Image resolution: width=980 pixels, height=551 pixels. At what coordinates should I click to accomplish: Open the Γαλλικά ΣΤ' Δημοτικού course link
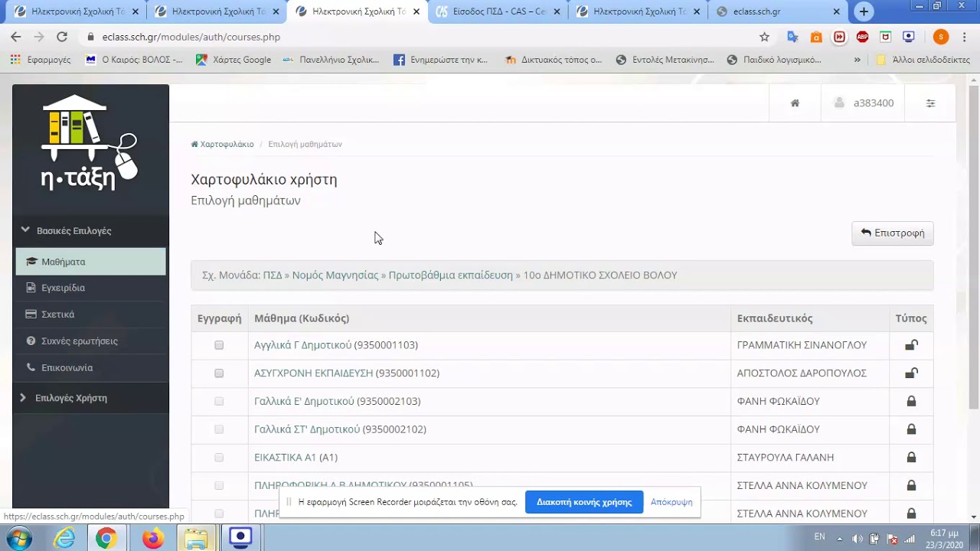tap(306, 429)
